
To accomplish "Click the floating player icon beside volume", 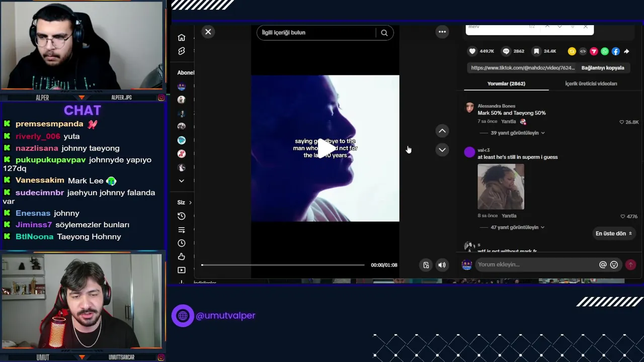I will (x=426, y=265).
